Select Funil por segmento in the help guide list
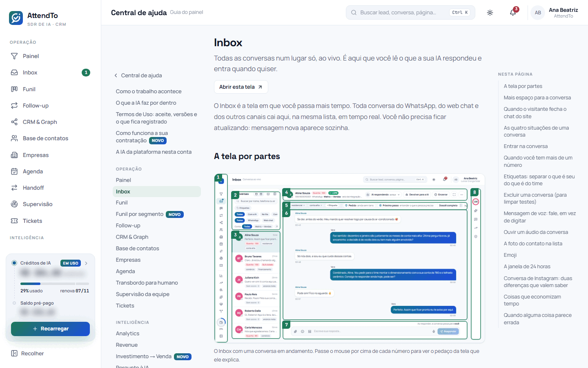This screenshot has width=588, height=368. [x=150, y=214]
